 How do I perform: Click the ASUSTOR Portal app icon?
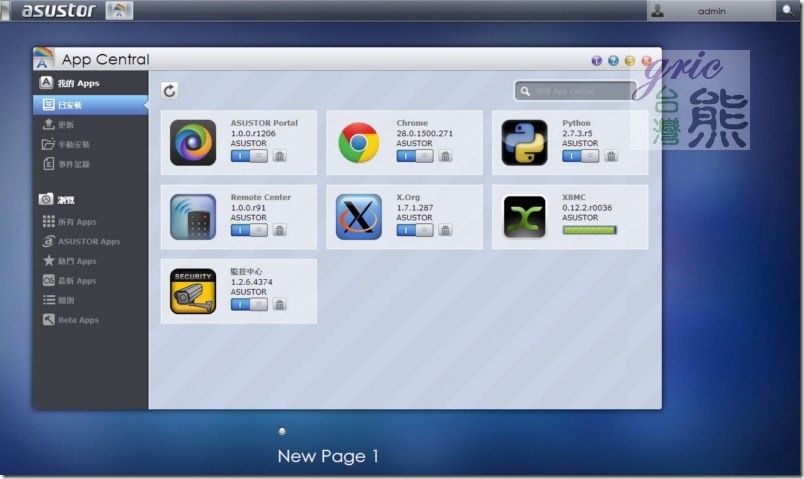pyautogui.click(x=193, y=143)
